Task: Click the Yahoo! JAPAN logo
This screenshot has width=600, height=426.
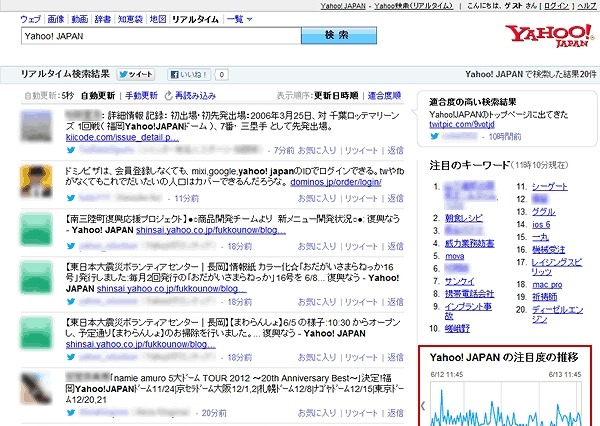Action: [x=550, y=36]
